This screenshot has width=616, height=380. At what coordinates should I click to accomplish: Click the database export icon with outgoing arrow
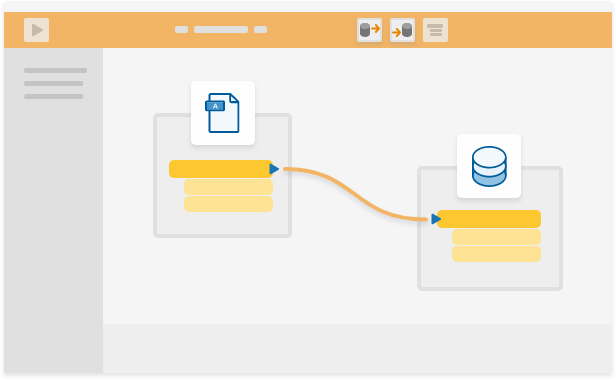click(x=369, y=30)
